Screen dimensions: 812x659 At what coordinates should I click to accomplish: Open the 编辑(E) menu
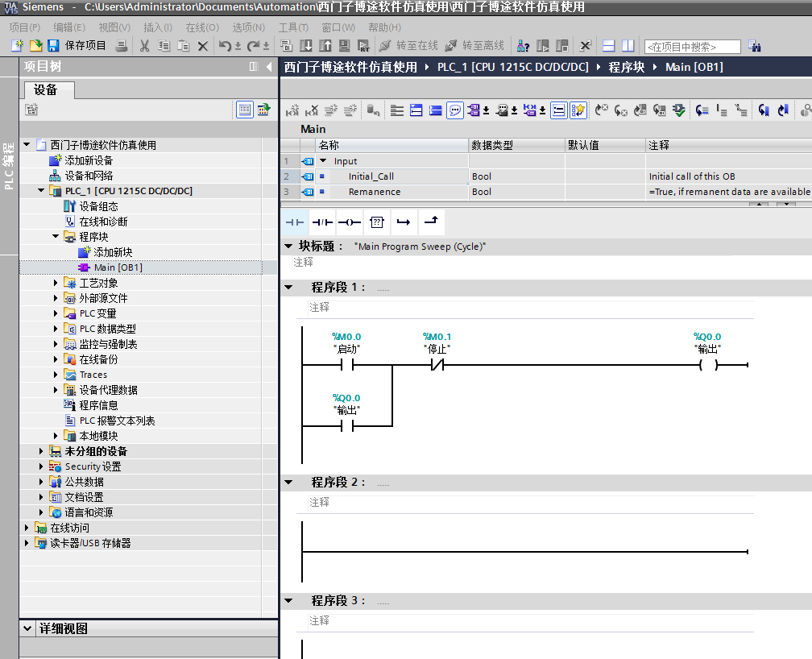click(x=69, y=27)
